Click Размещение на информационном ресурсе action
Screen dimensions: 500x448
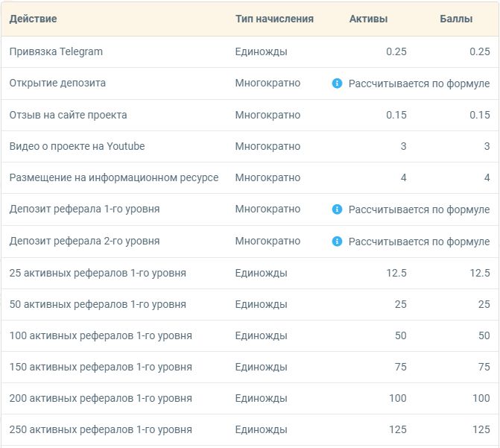(x=114, y=177)
